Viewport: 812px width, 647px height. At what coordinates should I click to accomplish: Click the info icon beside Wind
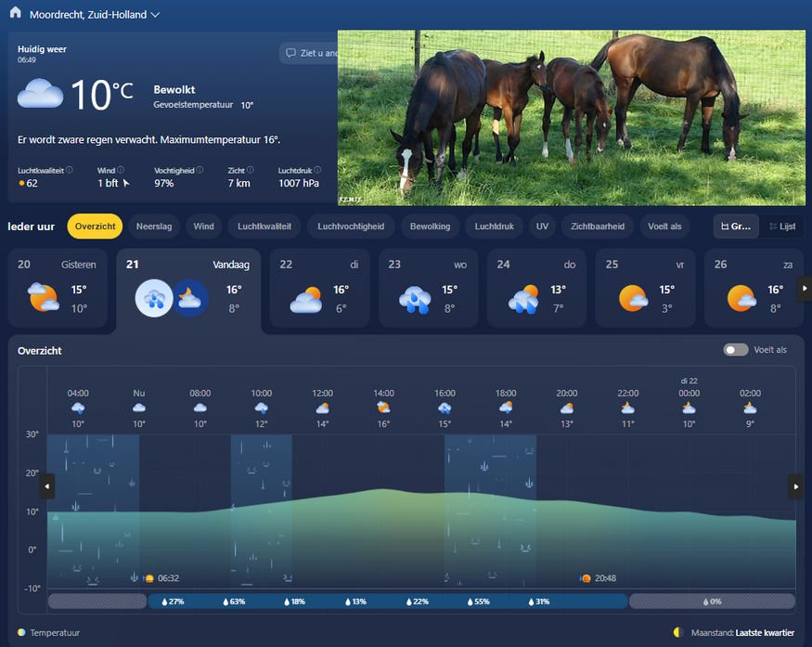(121, 170)
